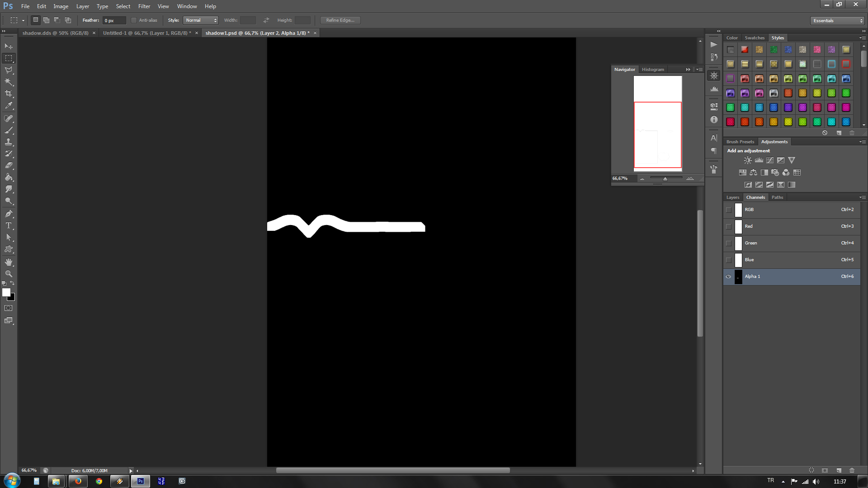The height and width of the screenshot is (488, 868).
Task: Select the Magic Wand tool
Action: [x=9, y=82]
